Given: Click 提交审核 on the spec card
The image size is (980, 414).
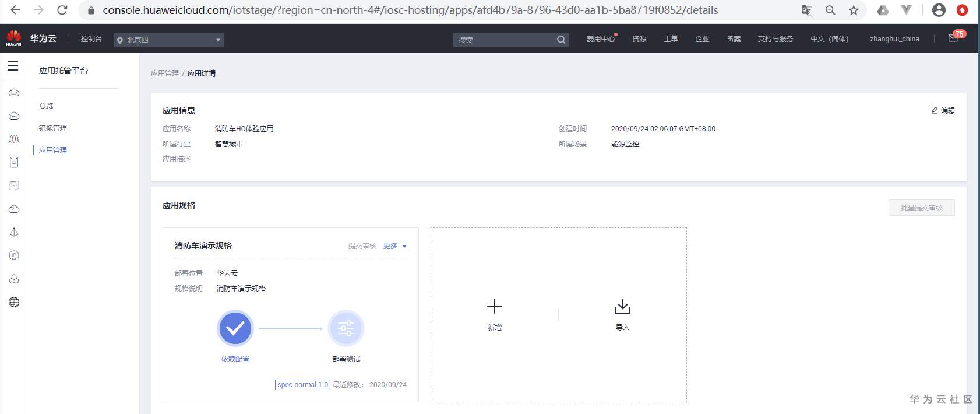Looking at the screenshot, I should pyautogui.click(x=362, y=246).
